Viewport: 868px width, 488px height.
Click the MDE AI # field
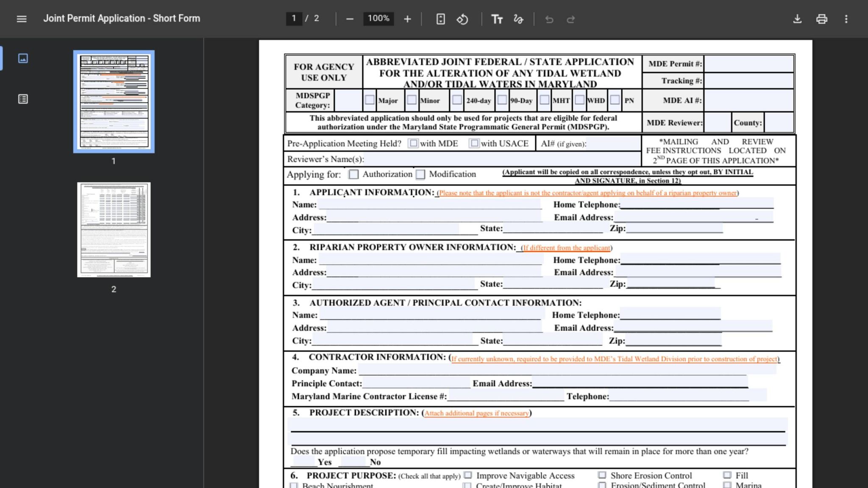click(x=749, y=100)
